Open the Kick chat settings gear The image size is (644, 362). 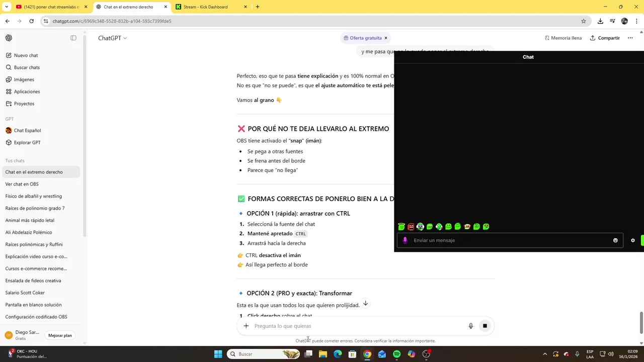click(x=633, y=240)
